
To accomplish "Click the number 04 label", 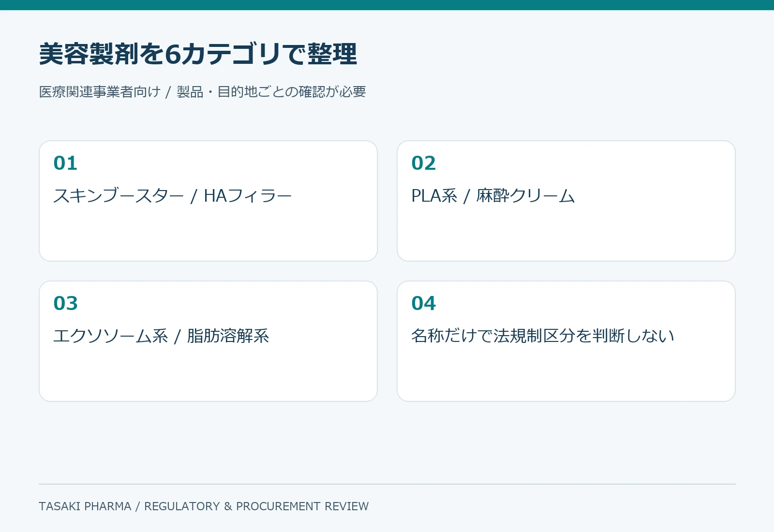I will (x=423, y=304).
